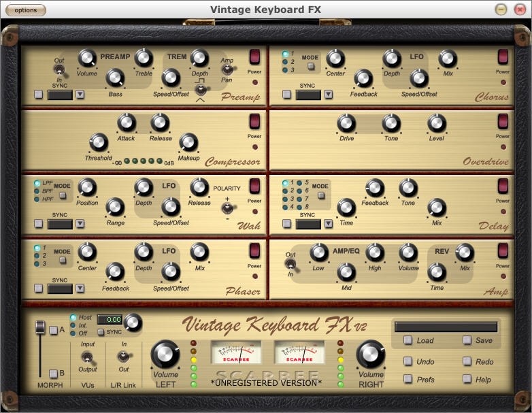Click the Wah SYNC value field
This screenshot has height=413, width=532.
pyautogui.click(x=60, y=224)
